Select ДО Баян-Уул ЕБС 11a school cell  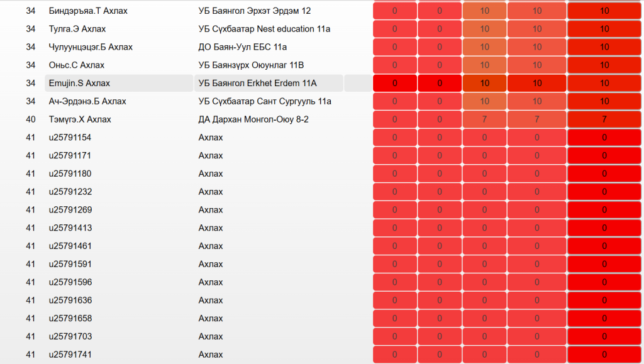242,47
